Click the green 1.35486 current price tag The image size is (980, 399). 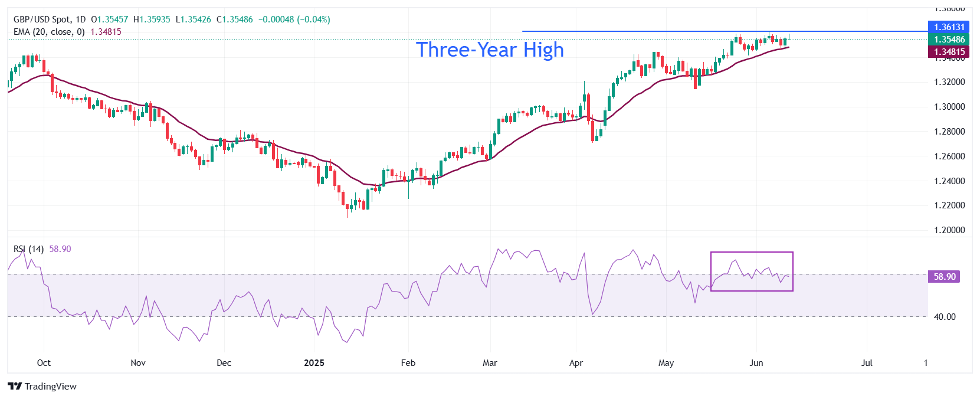tap(949, 40)
